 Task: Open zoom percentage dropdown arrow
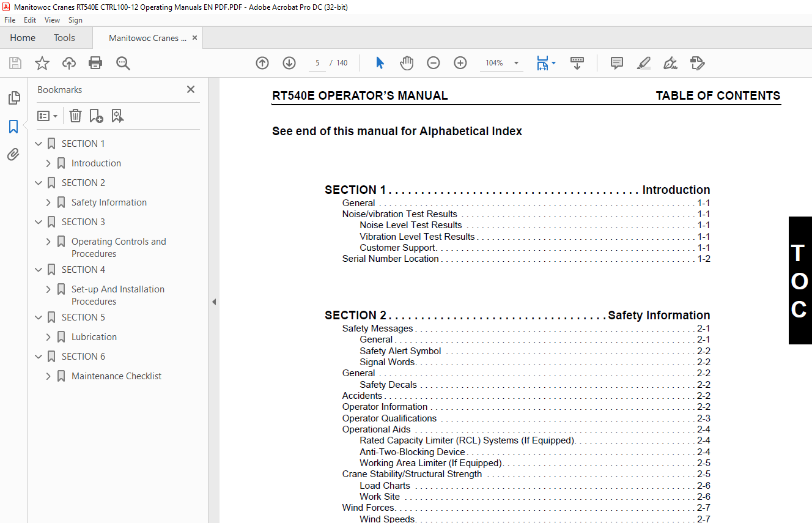coord(516,63)
